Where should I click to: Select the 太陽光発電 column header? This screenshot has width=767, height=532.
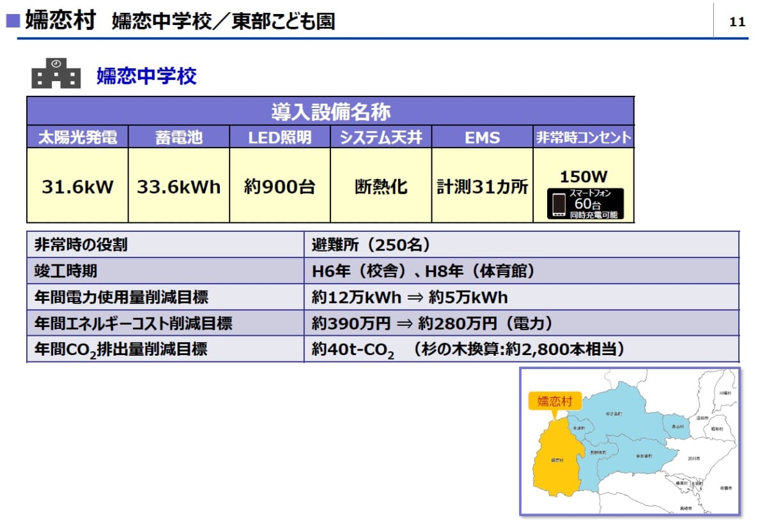(x=77, y=137)
